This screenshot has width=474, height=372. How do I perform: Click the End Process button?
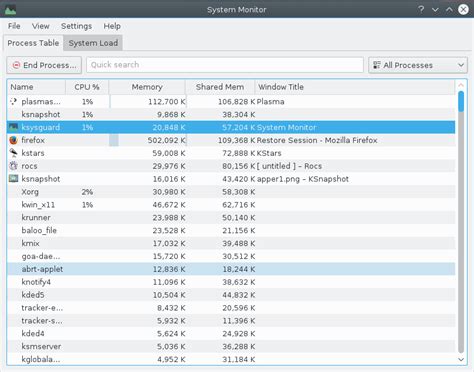44,65
